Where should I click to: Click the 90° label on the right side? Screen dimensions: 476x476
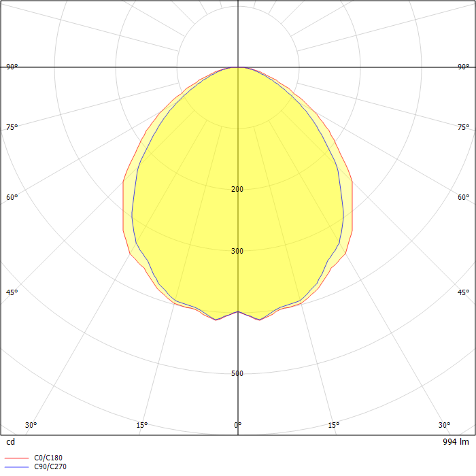coord(464,67)
